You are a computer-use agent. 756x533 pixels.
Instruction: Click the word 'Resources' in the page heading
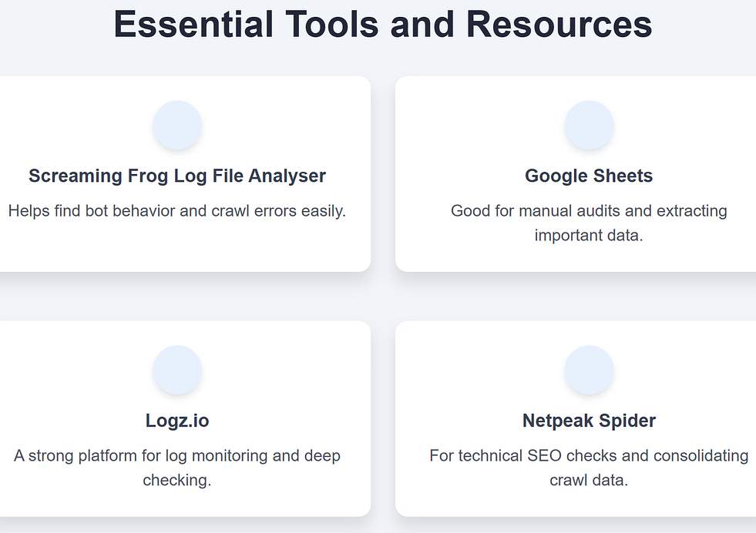tap(559, 24)
